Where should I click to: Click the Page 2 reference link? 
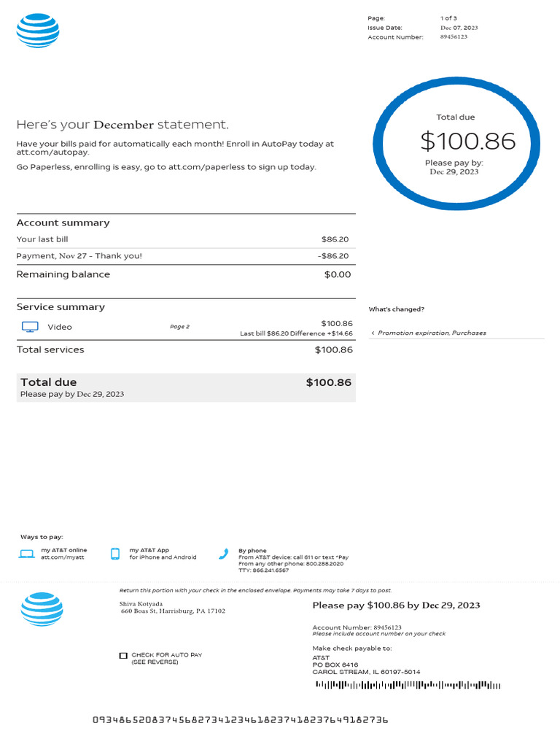pos(179,327)
